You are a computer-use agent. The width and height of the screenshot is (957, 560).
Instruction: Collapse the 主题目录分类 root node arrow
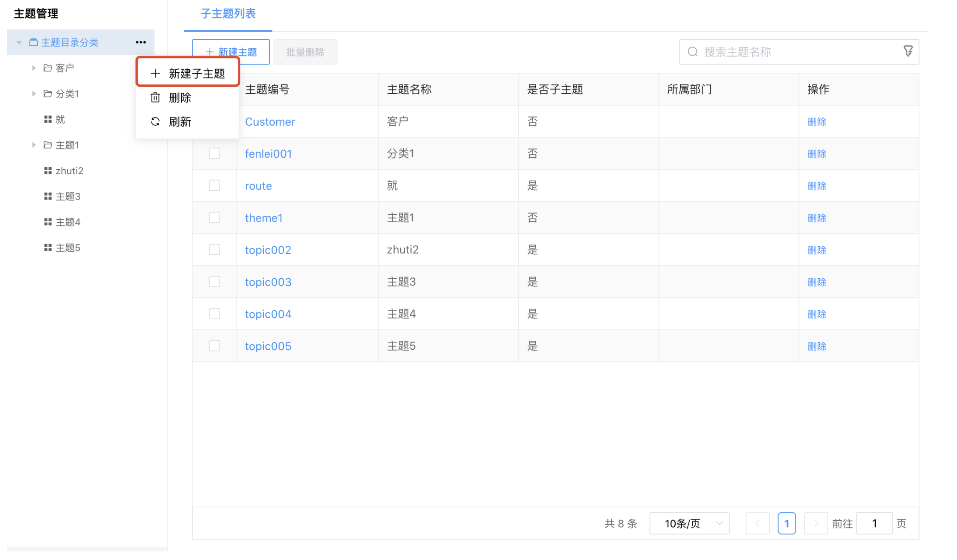[x=19, y=42]
